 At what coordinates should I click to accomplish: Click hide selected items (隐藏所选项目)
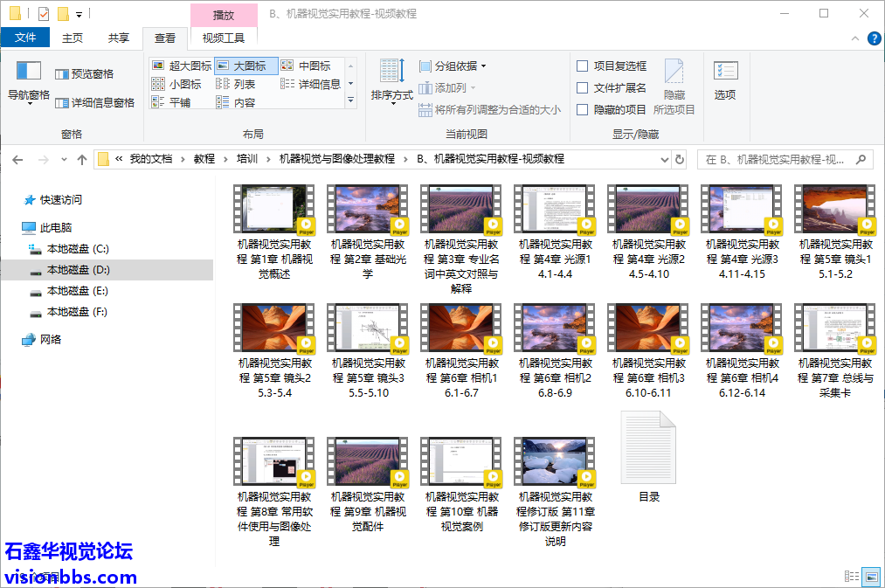click(674, 86)
